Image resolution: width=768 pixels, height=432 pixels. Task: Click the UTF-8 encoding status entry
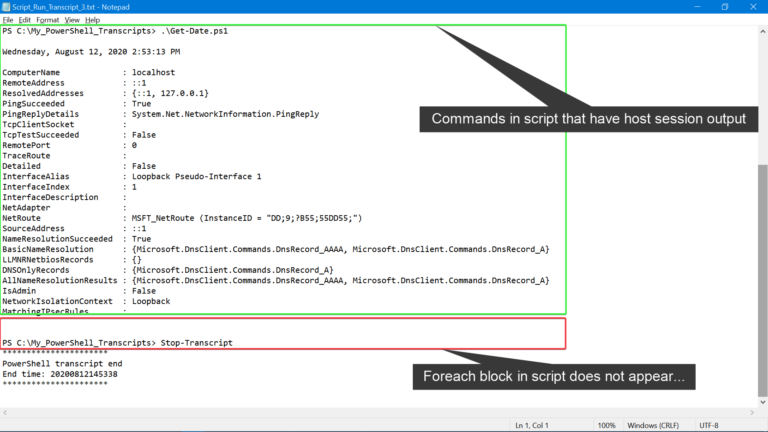click(709, 426)
